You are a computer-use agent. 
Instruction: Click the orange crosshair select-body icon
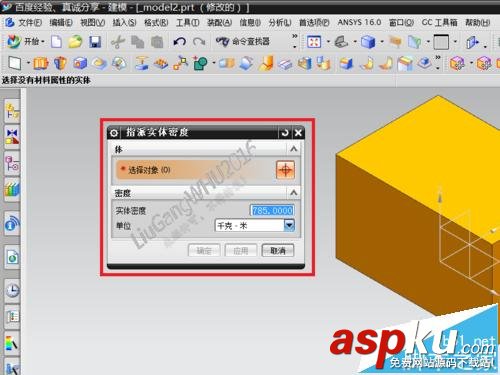(x=285, y=170)
